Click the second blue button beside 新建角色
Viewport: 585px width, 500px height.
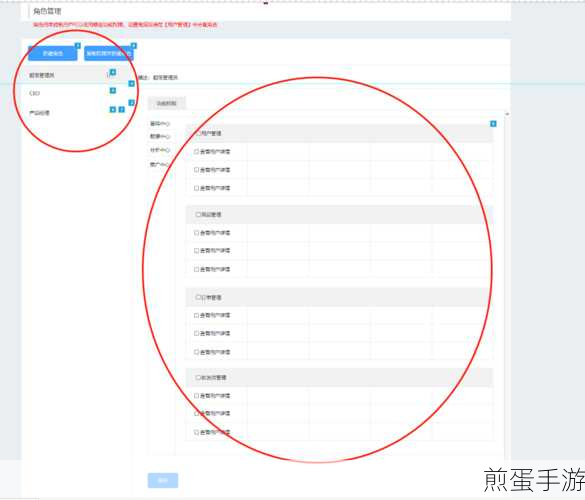(109, 53)
